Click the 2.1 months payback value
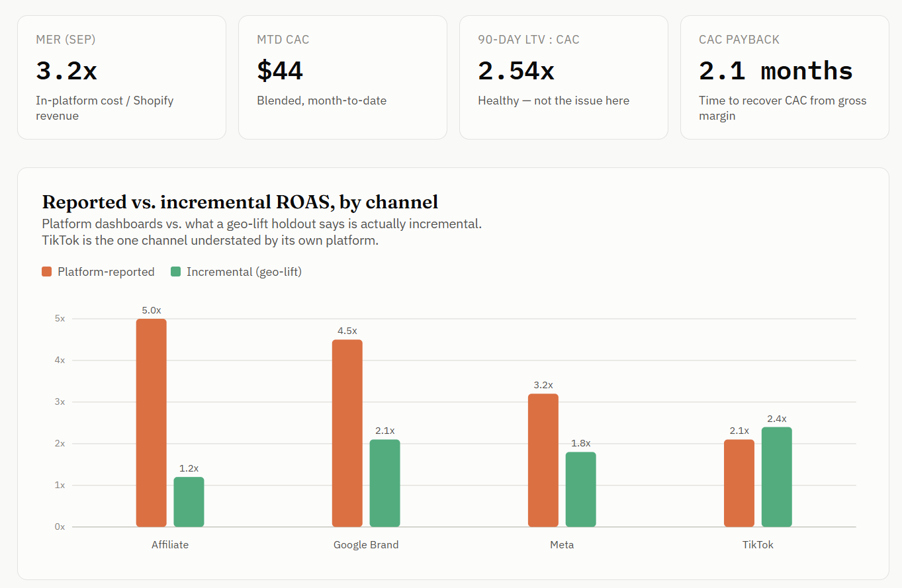The width and height of the screenshot is (902, 588). (x=776, y=71)
